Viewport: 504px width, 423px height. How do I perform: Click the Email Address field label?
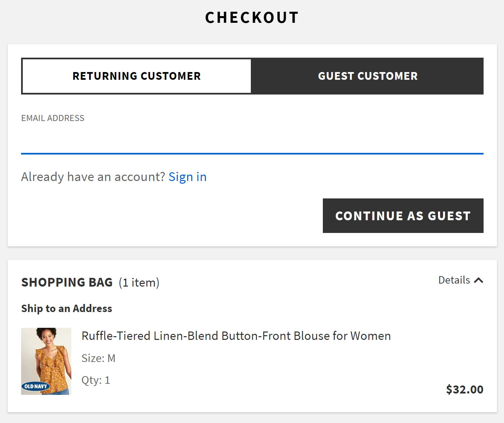53,118
